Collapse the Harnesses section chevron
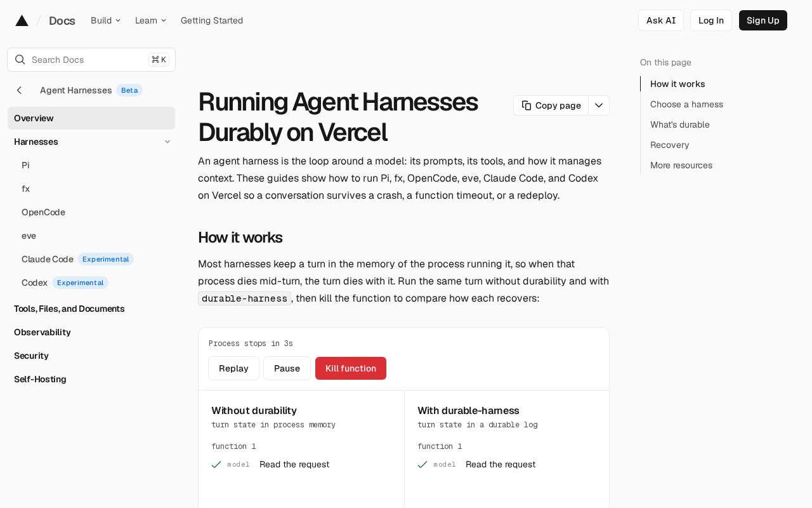The image size is (812, 508). click(x=167, y=142)
